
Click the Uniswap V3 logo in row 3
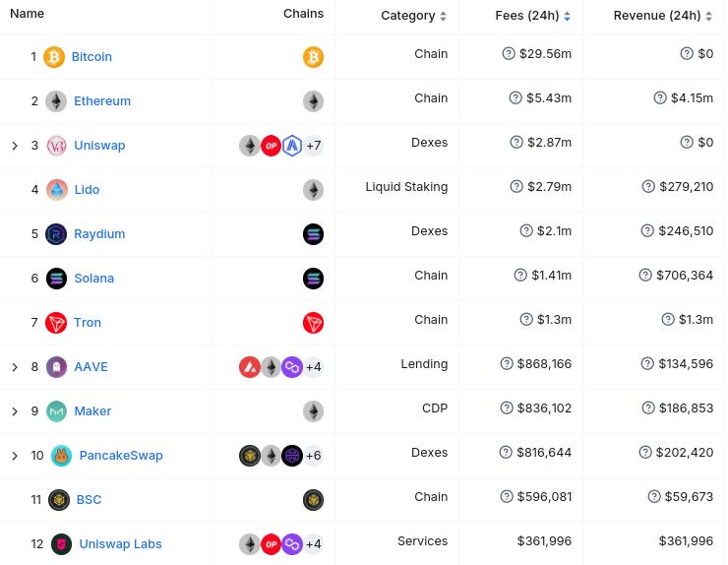(x=57, y=146)
